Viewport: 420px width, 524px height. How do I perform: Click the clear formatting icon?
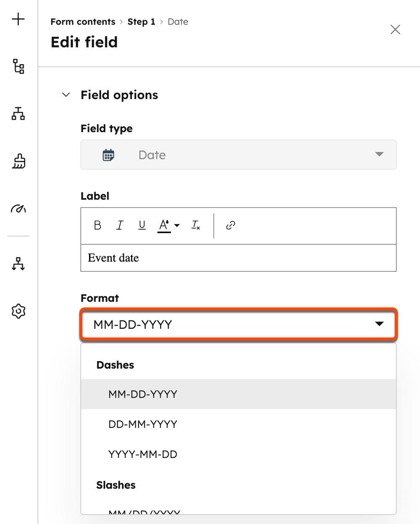[x=195, y=225]
